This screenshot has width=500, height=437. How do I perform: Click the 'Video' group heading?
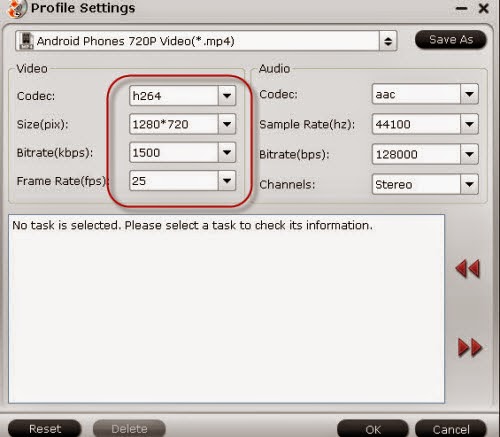32,69
